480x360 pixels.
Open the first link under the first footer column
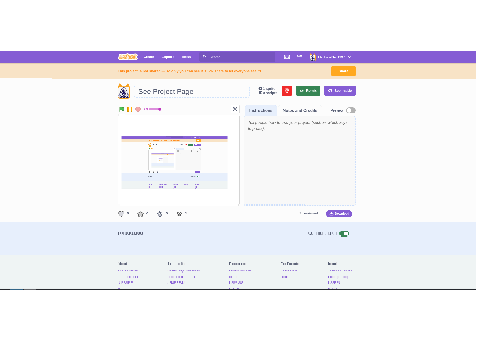click(128, 270)
